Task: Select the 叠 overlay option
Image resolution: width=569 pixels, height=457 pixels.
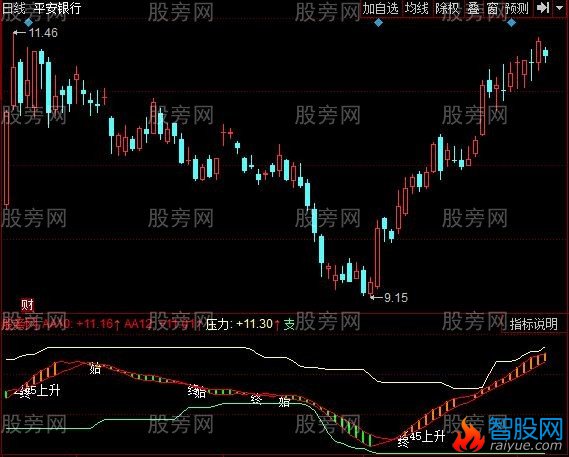Action: click(x=473, y=8)
